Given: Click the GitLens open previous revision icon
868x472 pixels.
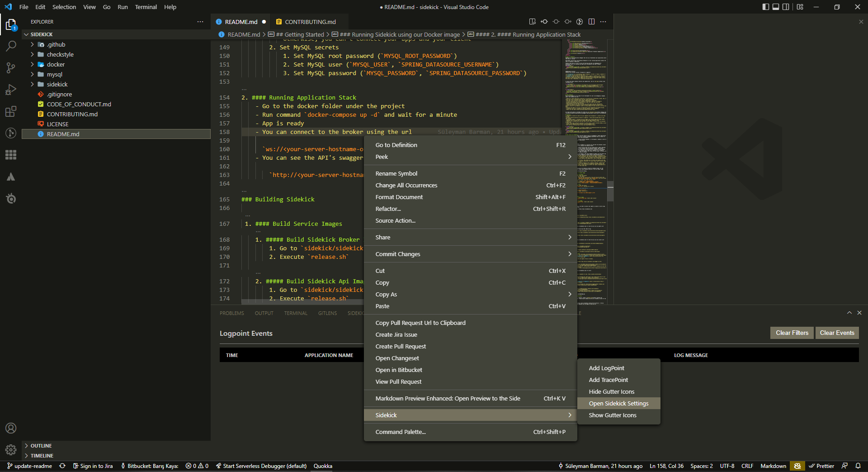Looking at the screenshot, I should pos(544,22).
